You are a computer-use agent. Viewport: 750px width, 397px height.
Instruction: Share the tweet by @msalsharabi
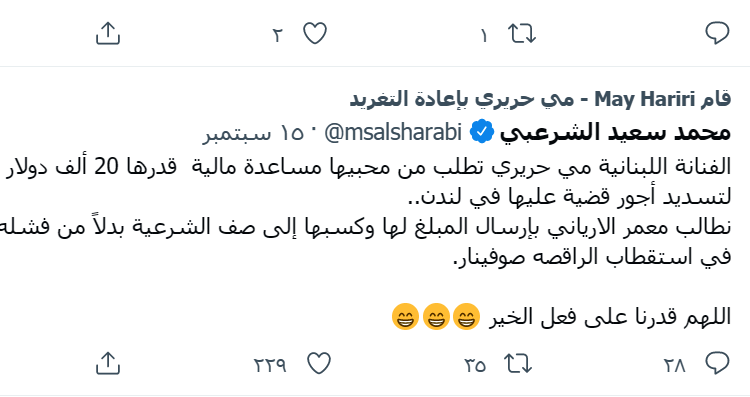click(108, 364)
